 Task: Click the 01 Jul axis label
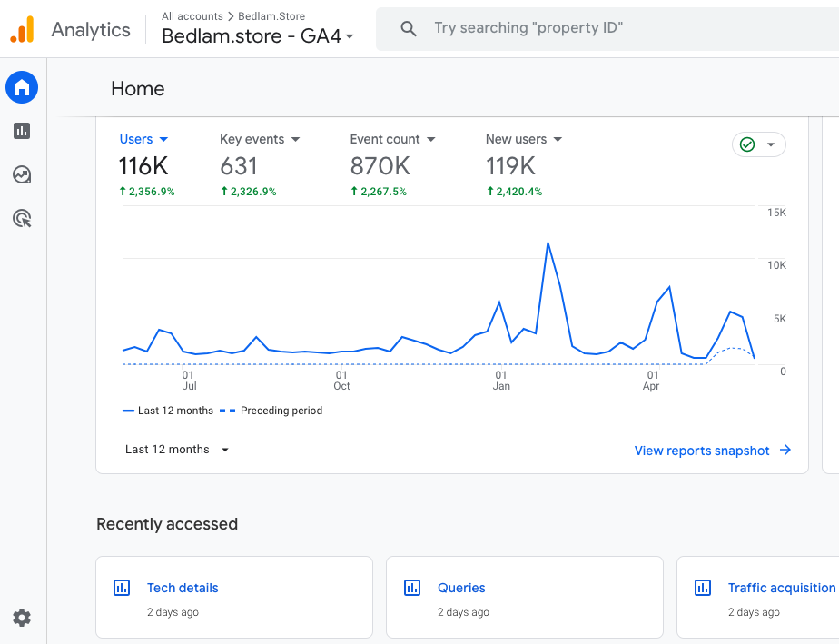click(x=189, y=381)
